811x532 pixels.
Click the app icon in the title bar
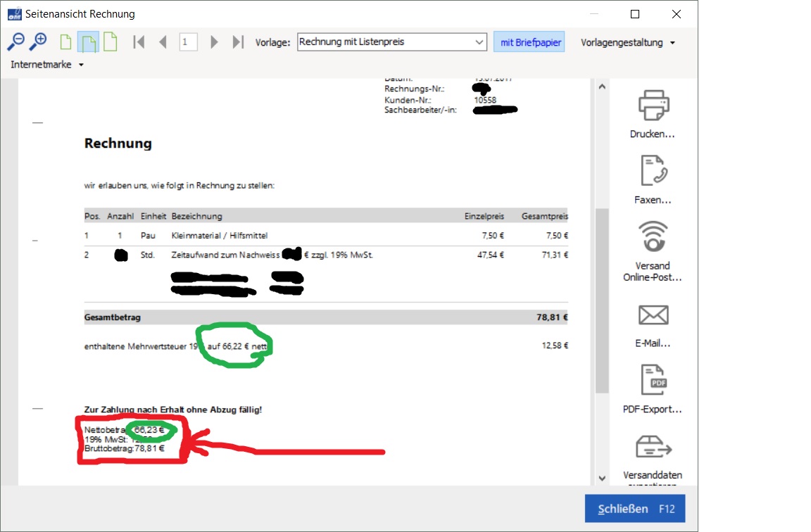pyautogui.click(x=15, y=14)
